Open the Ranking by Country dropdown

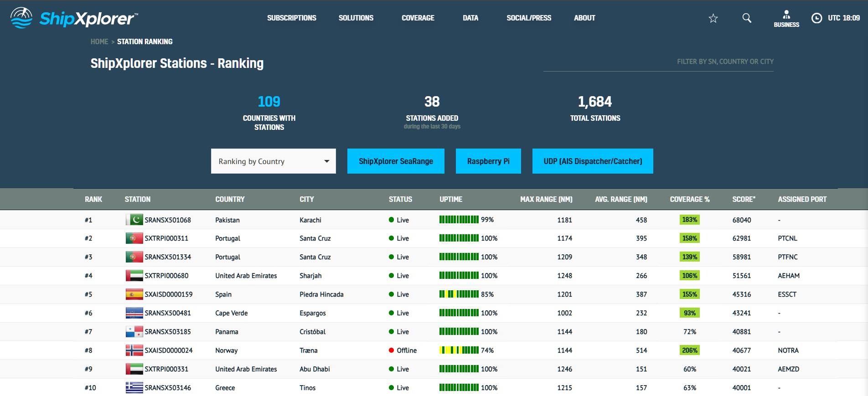click(273, 161)
